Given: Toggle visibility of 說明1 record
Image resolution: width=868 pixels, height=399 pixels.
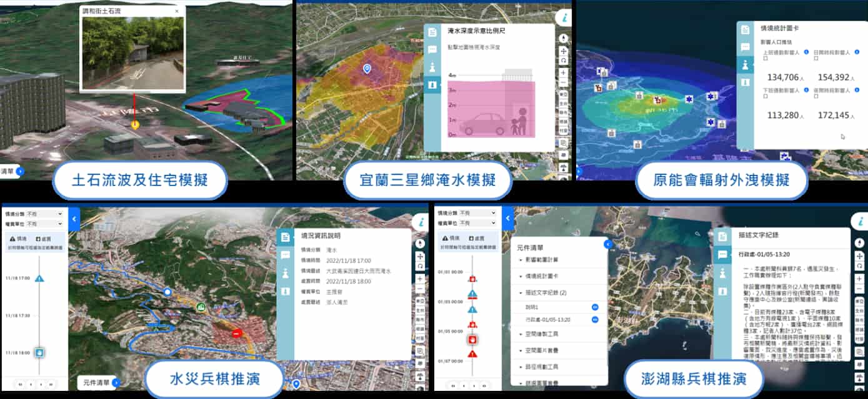Looking at the screenshot, I should click(x=595, y=307).
